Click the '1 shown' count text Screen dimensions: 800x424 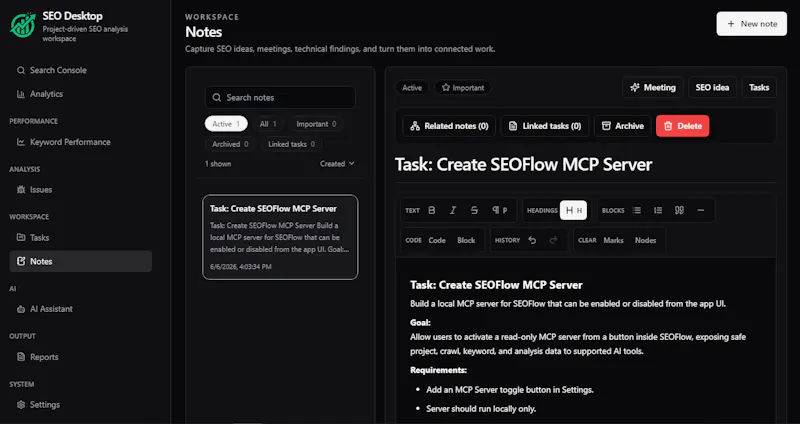click(218, 164)
